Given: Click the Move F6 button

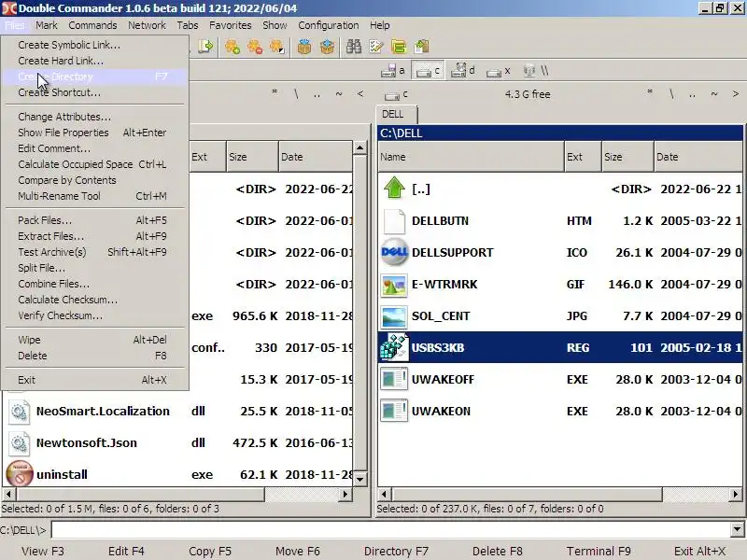Looking at the screenshot, I should tap(297, 551).
